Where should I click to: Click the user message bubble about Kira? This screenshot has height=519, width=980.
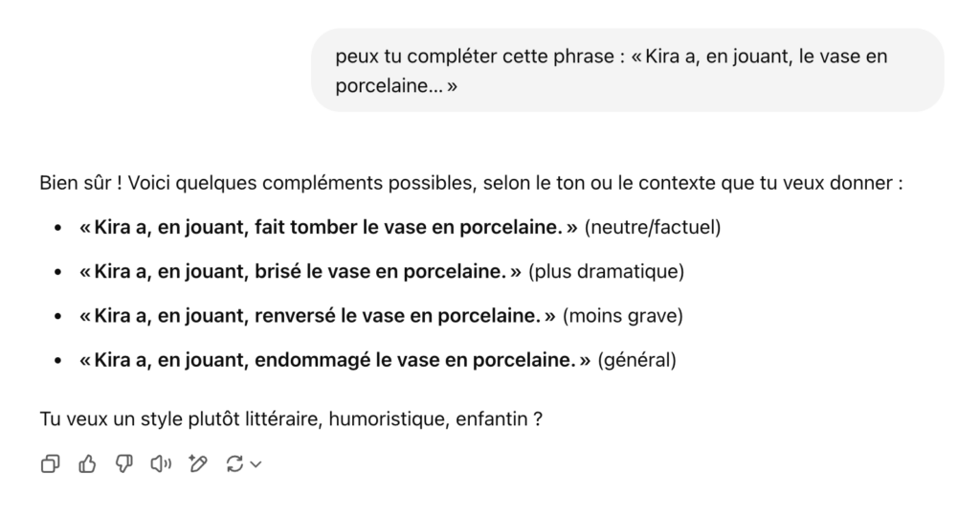point(626,70)
